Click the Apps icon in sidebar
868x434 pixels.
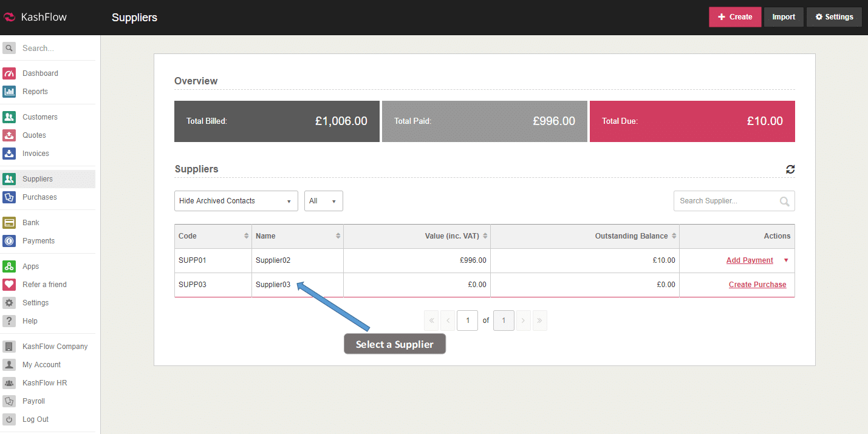point(9,266)
